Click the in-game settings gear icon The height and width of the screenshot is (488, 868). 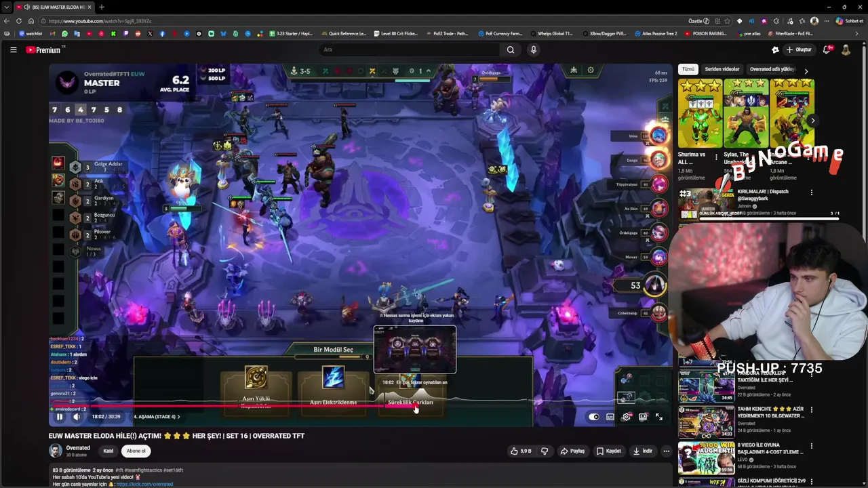point(591,70)
